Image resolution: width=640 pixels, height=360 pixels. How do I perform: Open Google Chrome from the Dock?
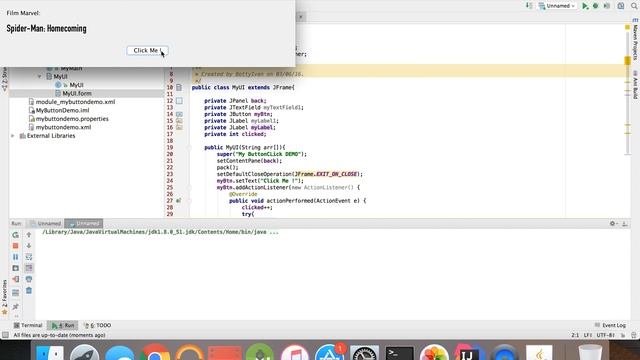(x=155, y=353)
